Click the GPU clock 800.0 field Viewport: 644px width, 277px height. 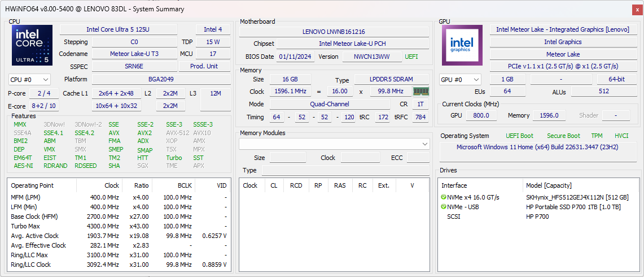[x=481, y=116]
